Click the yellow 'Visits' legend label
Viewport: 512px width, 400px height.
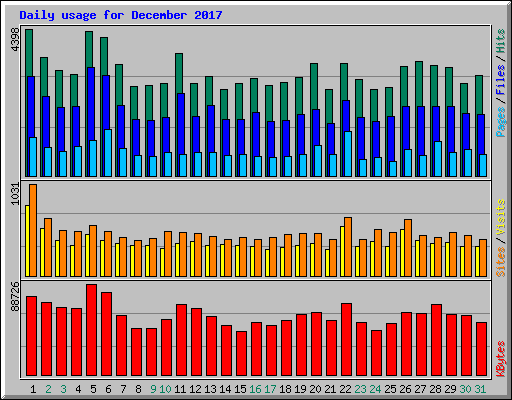pos(501,218)
